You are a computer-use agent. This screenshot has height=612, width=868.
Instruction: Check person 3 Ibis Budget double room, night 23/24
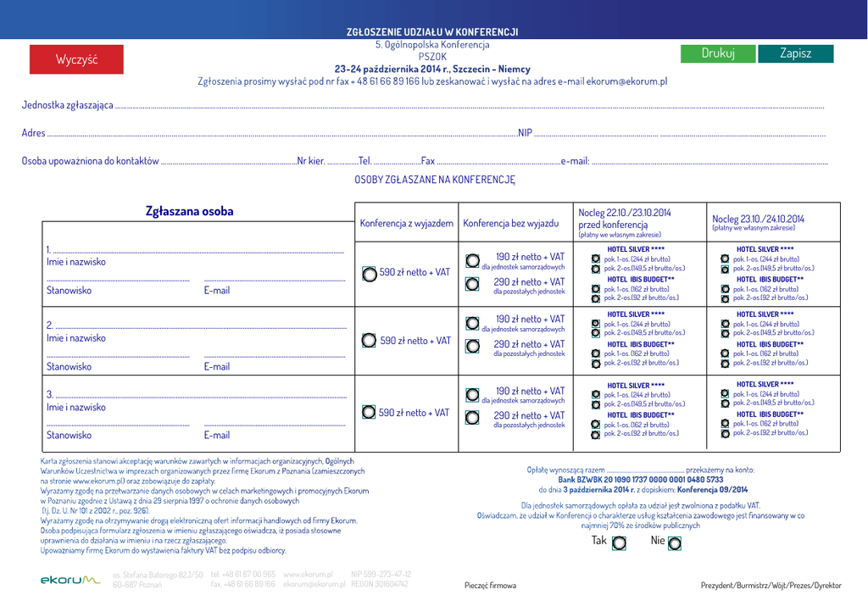point(725,433)
